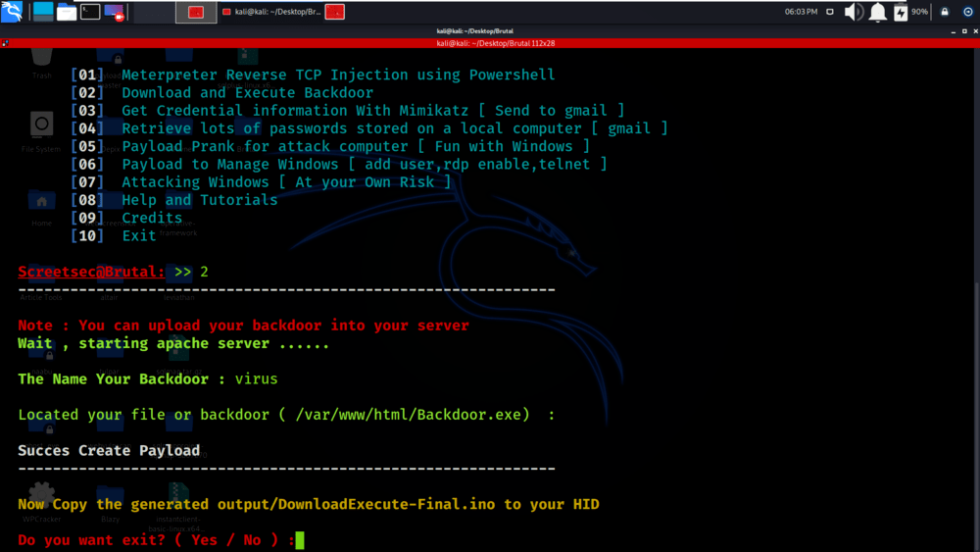Click 'Note : You can upload your backdoor' line

click(x=243, y=326)
